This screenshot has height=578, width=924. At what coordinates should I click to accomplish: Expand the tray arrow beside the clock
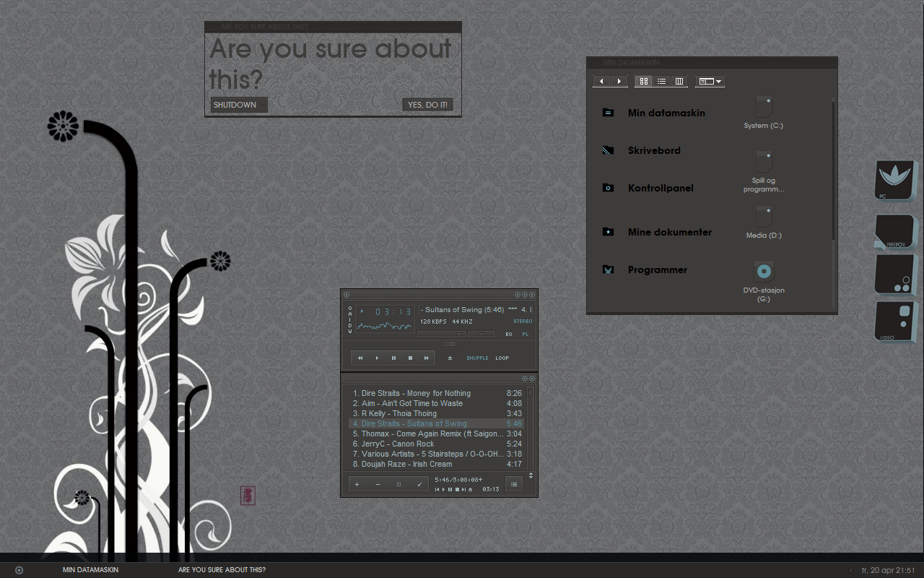pos(850,570)
